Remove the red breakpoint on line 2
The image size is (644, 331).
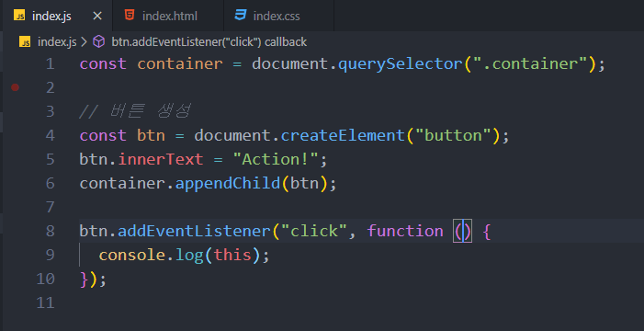click(x=16, y=87)
